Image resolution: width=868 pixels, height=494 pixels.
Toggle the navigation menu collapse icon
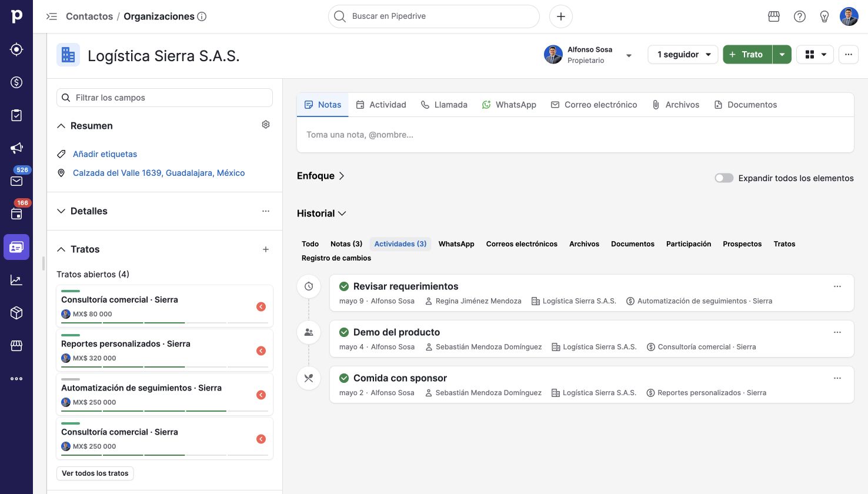coord(52,16)
